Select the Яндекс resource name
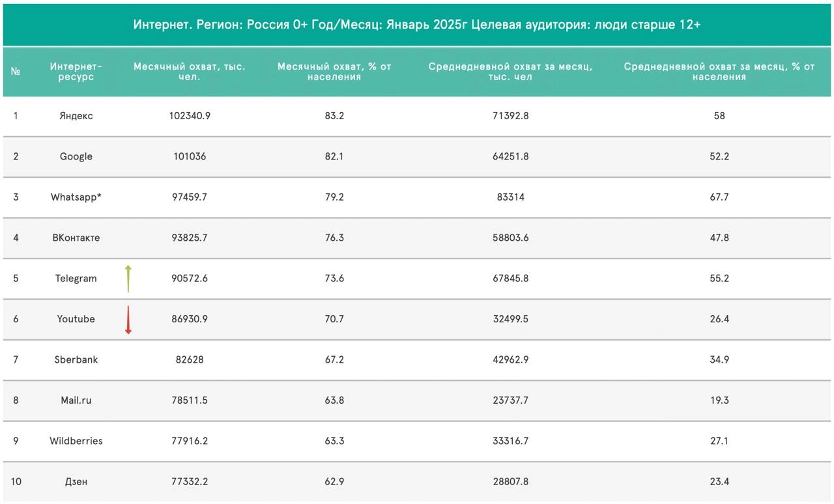 (76, 116)
